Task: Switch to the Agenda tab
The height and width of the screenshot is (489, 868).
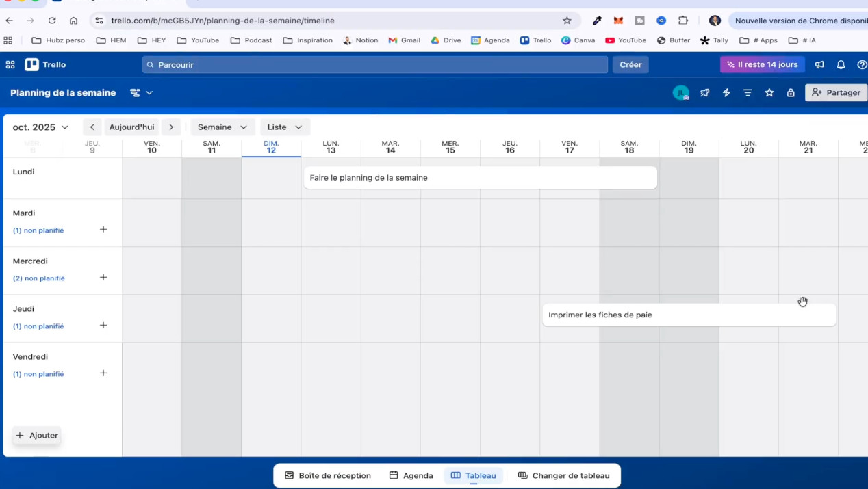Action: (411, 475)
